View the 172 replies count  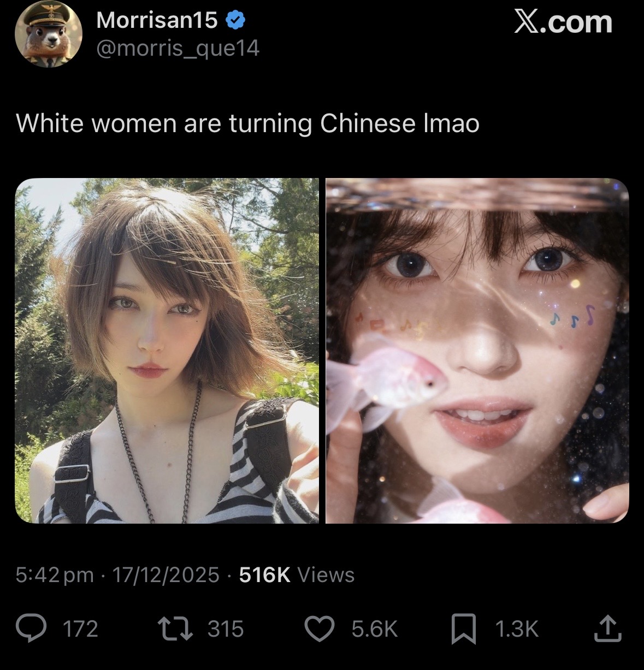click(x=81, y=629)
